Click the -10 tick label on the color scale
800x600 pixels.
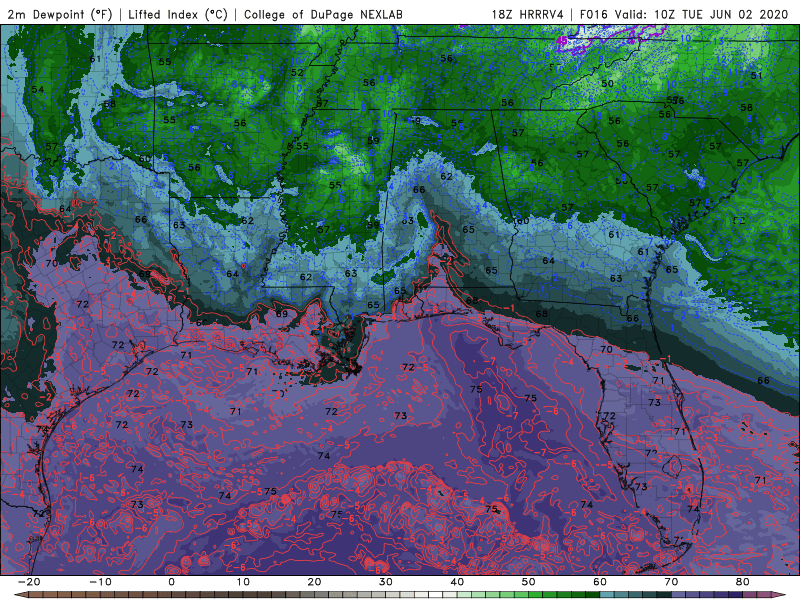[x=100, y=582]
